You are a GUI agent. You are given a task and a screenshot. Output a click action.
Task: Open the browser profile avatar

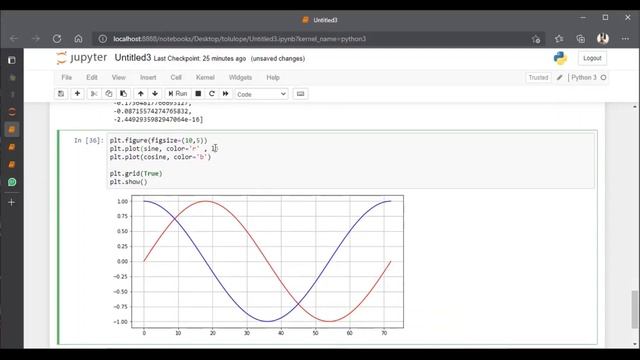[603, 39]
